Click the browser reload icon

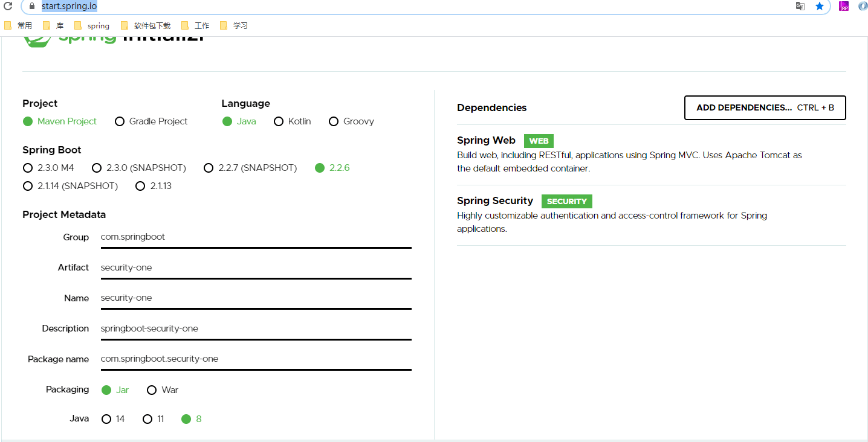pos(8,6)
